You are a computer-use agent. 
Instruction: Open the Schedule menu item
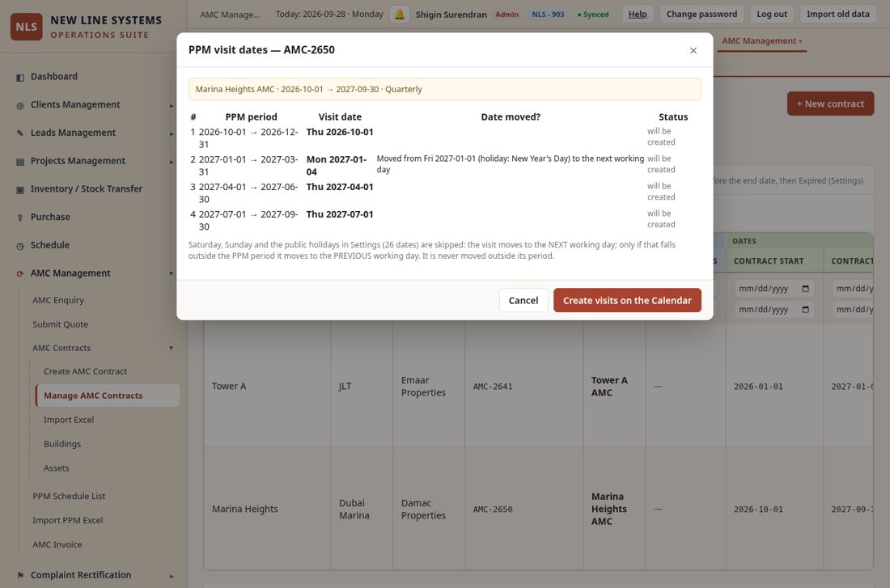(50, 245)
